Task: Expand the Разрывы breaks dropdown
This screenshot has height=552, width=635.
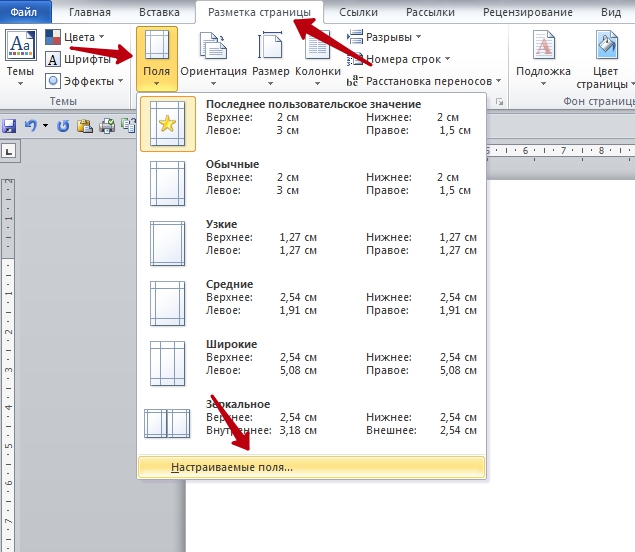Action: point(378,37)
